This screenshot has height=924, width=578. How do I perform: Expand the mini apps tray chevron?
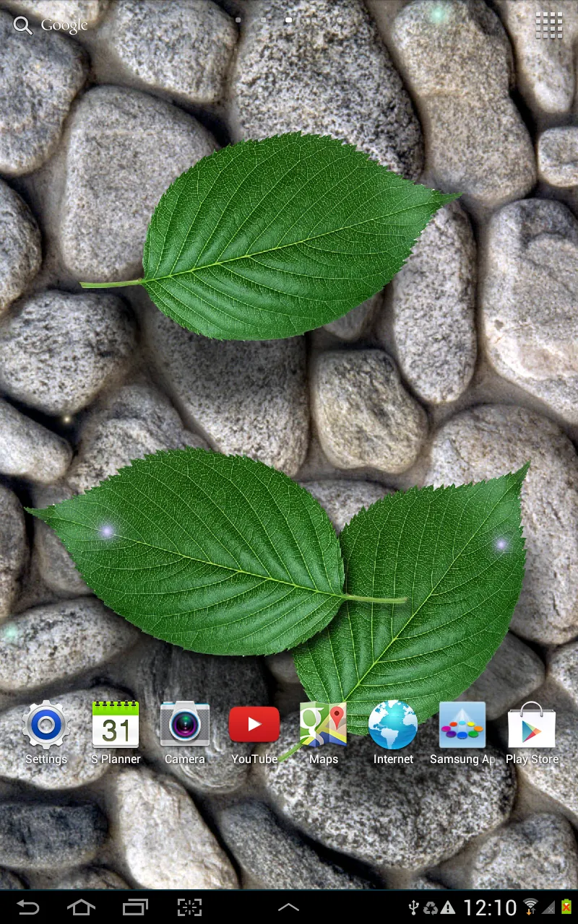pos(288,907)
